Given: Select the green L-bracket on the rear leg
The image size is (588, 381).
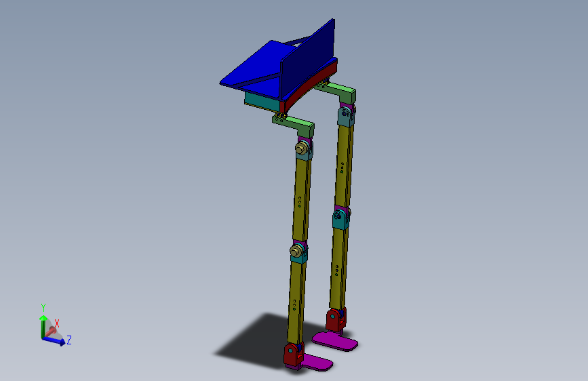Looking at the screenshot, I should (x=337, y=92).
